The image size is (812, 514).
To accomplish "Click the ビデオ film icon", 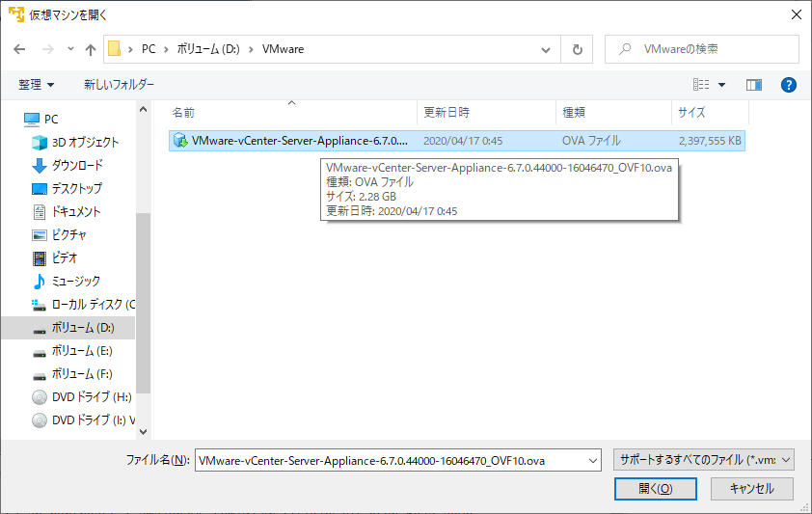I will [x=40, y=257].
